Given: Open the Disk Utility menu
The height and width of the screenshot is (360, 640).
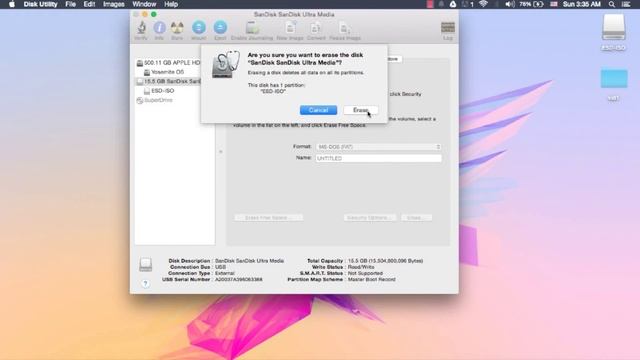Looking at the screenshot, I should pyautogui.click(x=40, y=4).
